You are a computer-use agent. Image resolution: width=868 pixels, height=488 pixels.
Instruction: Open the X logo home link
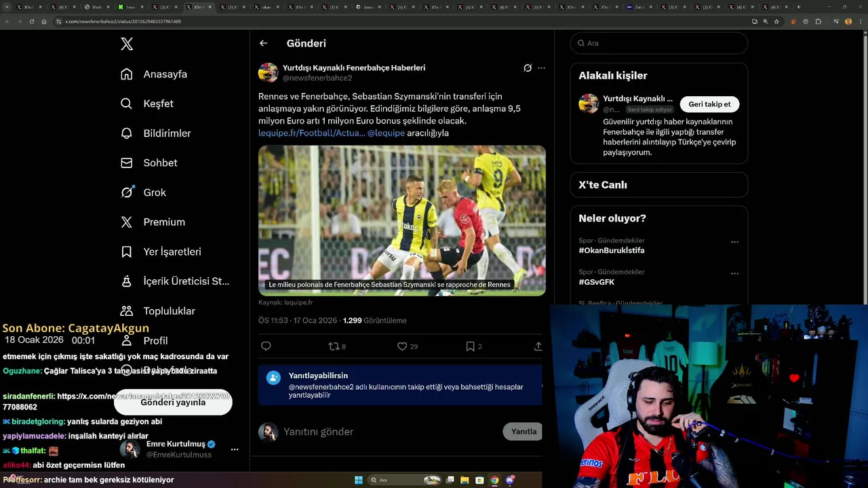(x=127, y=44)
